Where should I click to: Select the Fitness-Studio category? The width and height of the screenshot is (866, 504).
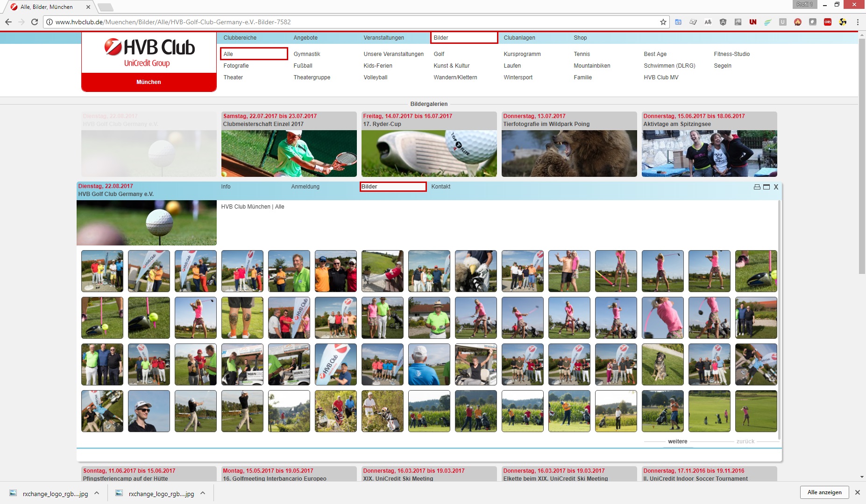(731, 54)
